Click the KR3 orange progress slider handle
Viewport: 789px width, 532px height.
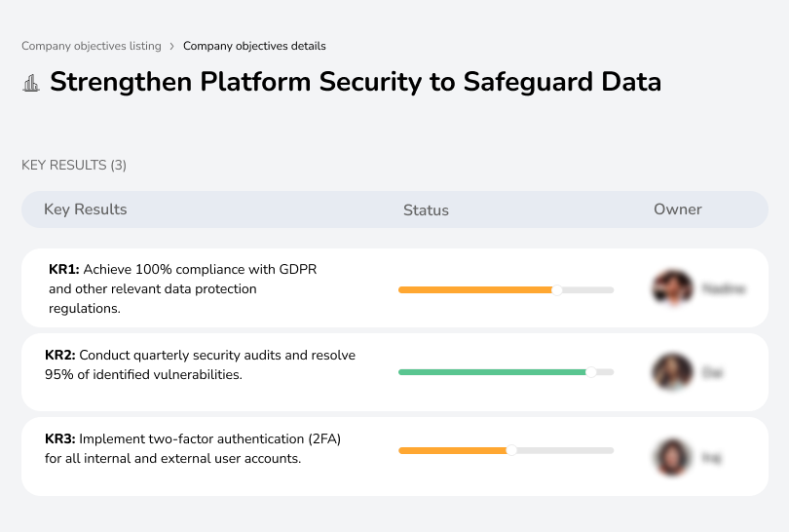[511, 450]
